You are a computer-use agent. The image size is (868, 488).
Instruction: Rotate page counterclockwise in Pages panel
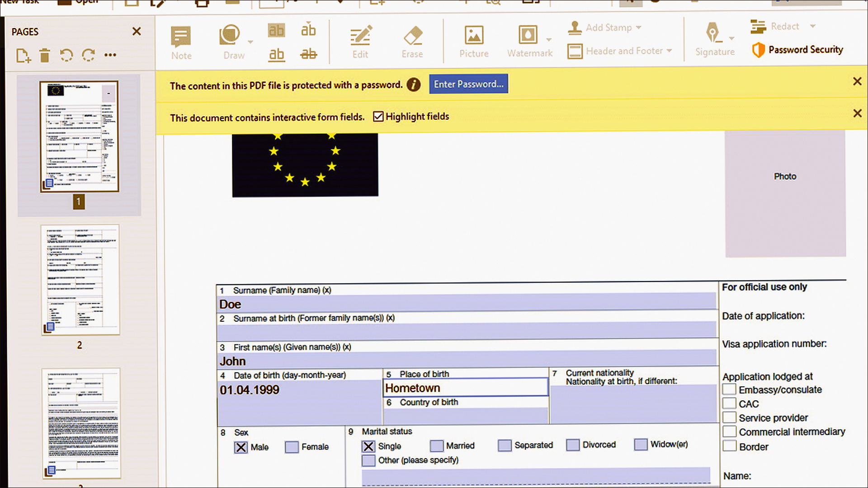(x=66, y=55)
